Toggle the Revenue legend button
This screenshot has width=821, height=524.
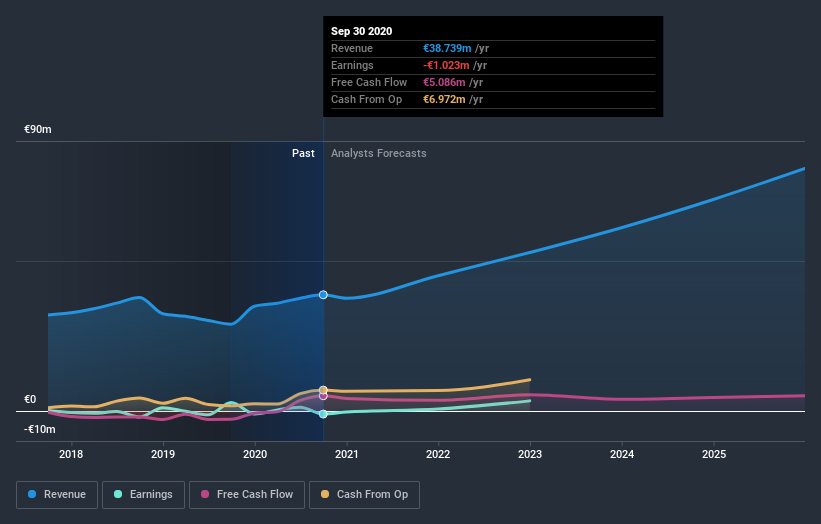coord(57,495)
